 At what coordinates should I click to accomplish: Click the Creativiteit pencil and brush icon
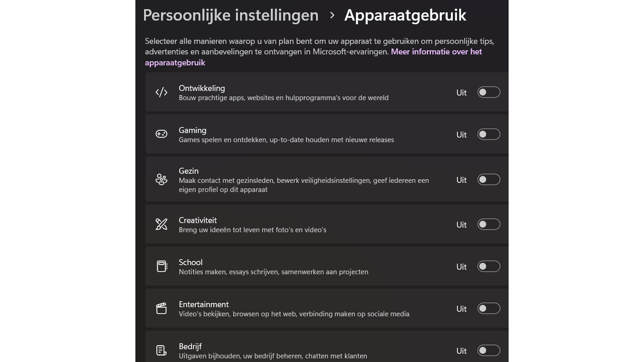161,224
